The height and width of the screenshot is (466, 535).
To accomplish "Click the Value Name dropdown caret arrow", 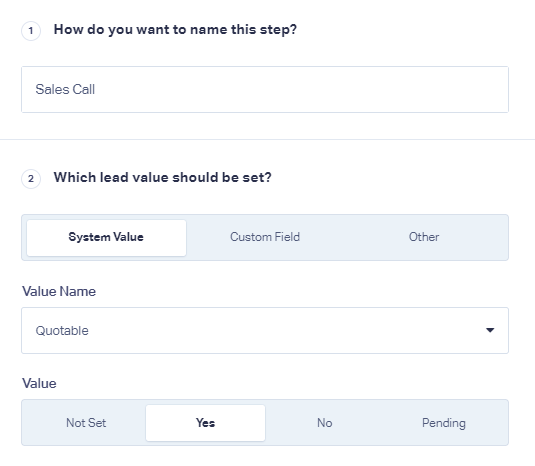I will tap(490, 330).
